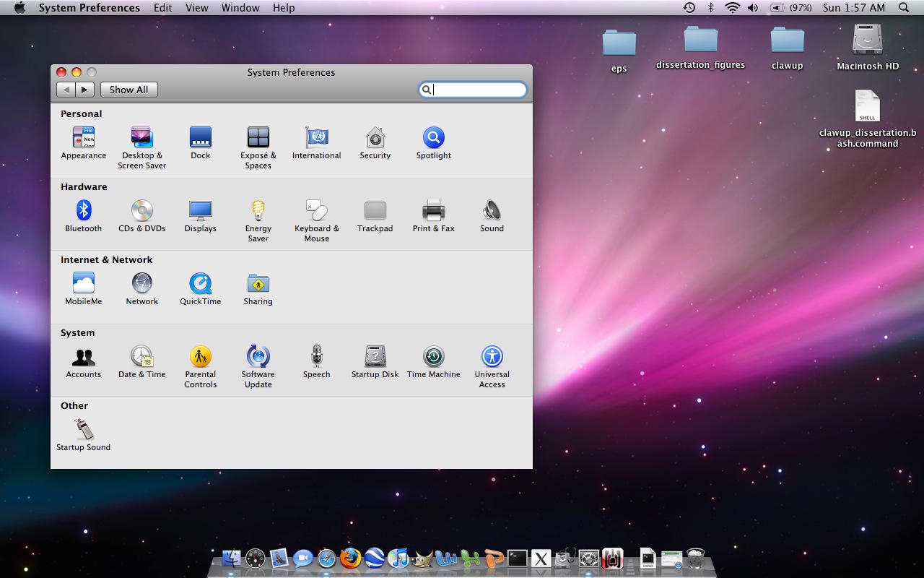Screen dimensions: 924x578
Task: Open the Apple menu
Action: coord(19,8)
